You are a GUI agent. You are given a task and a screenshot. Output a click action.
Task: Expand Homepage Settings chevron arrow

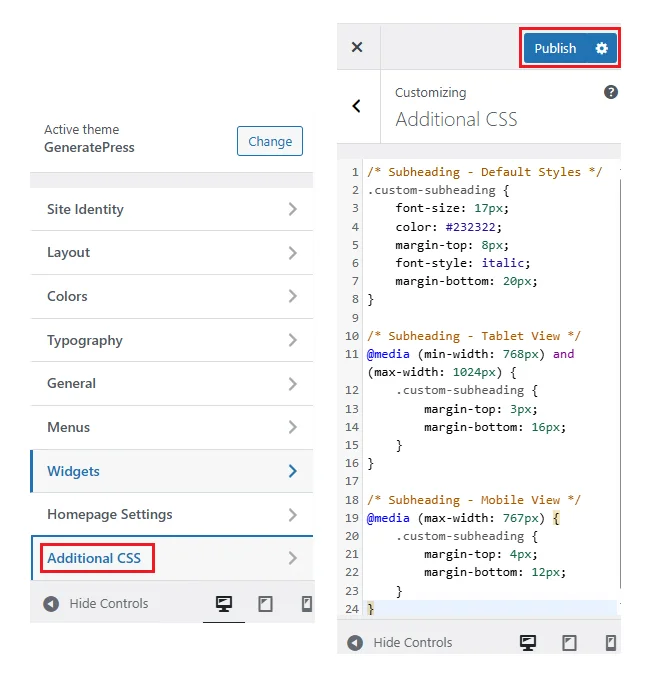tap(293, 515)
